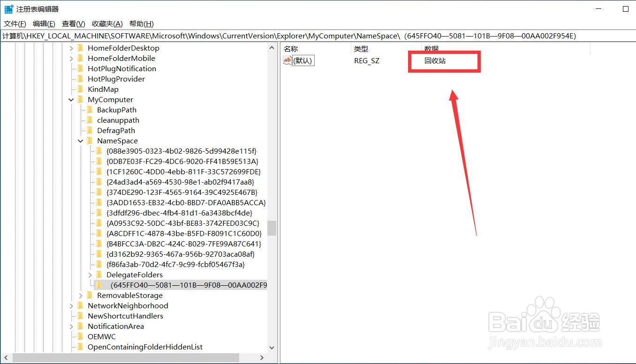Viewport: 636px width, 364px height.
Task: Select the {d3162b92-9365-467a-956b-92703aca08af} key
Action: [181, 254]
